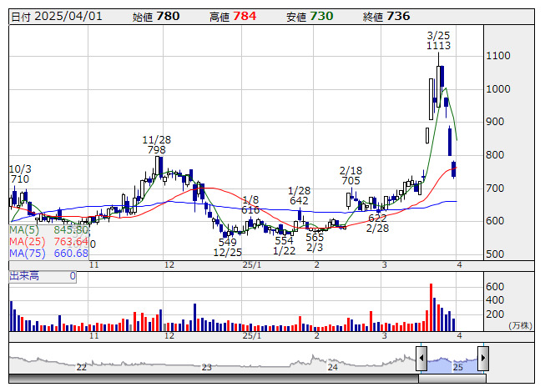
Task: Click the tallest red volume bar
Action: click(x=431, y=307)
